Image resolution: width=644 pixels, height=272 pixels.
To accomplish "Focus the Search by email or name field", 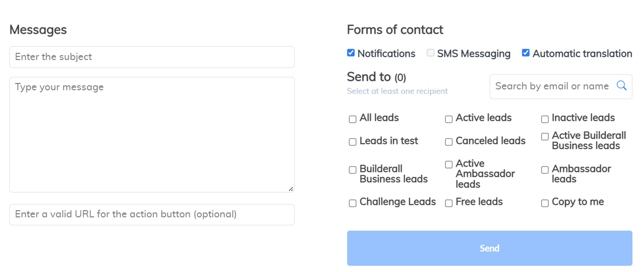I will [552, 86].
